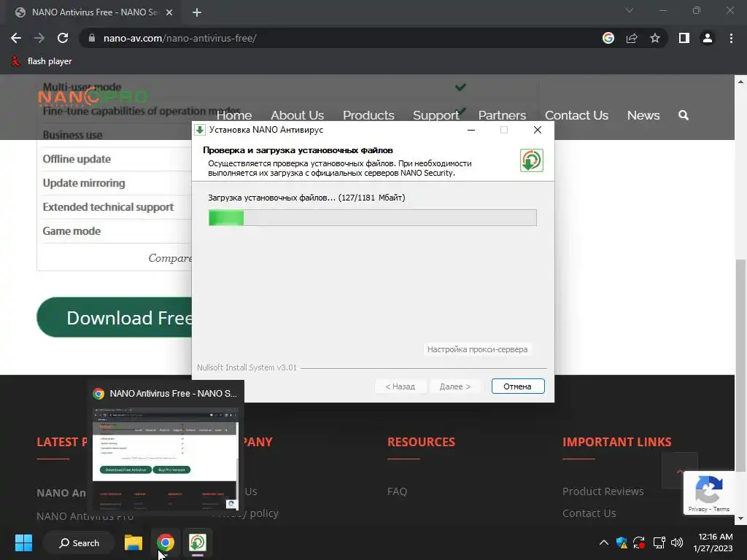Open the Windows Start menu
The width and height of the screenshot is (747, 560).
[23, 542]
